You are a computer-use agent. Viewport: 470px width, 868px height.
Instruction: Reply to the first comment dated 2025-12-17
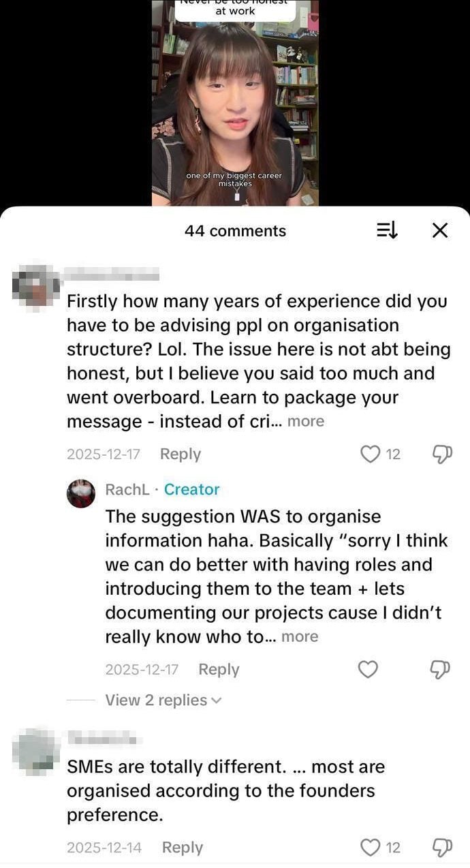pyautogui.click(x=180, y=454)
